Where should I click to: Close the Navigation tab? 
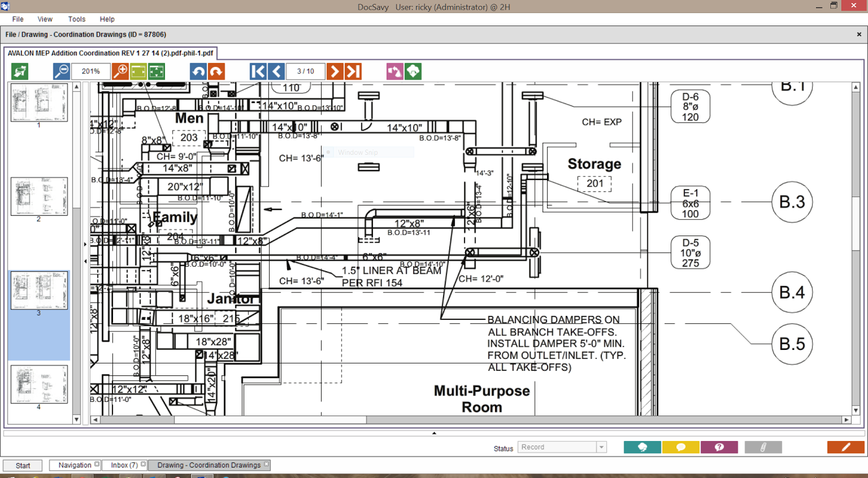click(97, 464)
